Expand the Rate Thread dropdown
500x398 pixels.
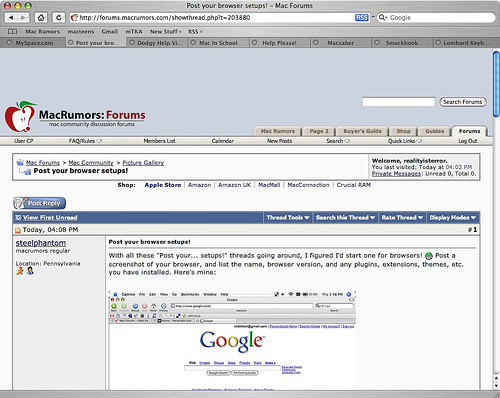point(402,218)
